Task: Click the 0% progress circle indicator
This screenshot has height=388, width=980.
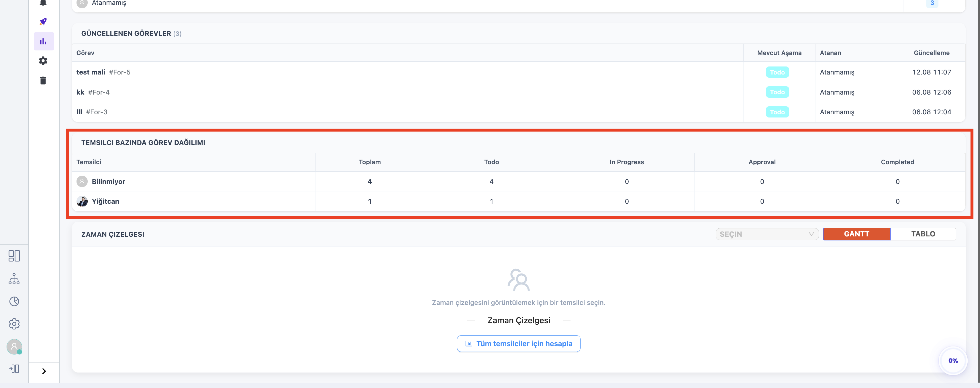Action: tap(952, 360)
